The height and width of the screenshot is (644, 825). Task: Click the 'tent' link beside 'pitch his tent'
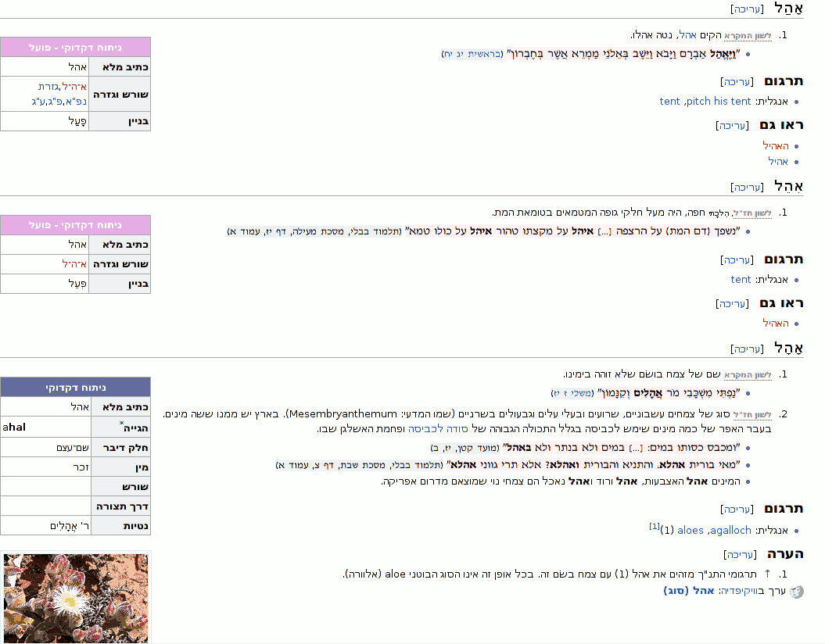pos(669,102)
